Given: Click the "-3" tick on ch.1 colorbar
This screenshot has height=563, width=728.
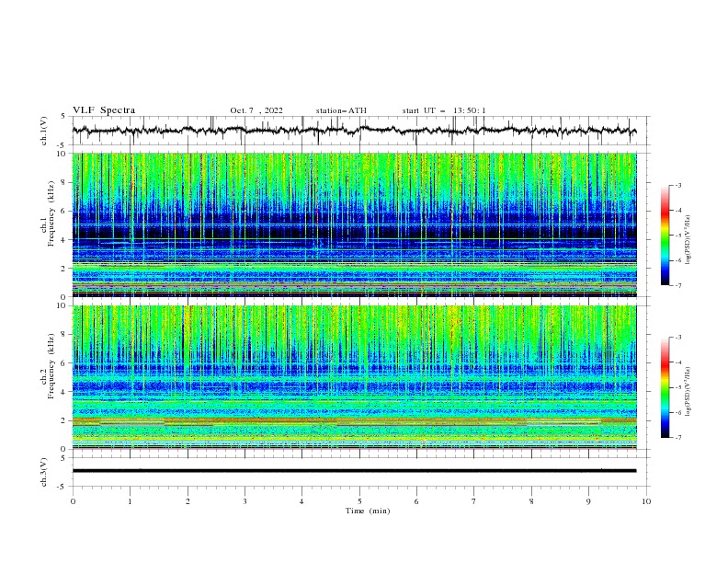Looking at the screenshot, I should click(x=677, y=185).
